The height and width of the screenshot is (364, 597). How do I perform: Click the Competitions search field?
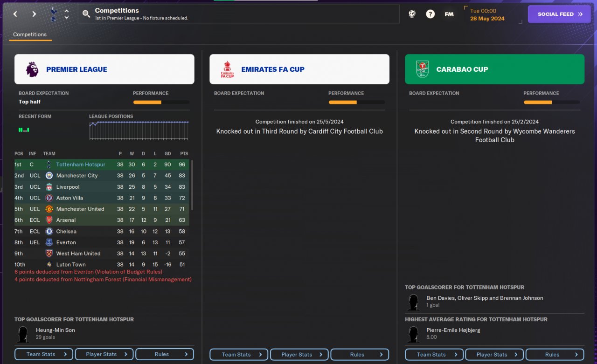pos(239,14)
